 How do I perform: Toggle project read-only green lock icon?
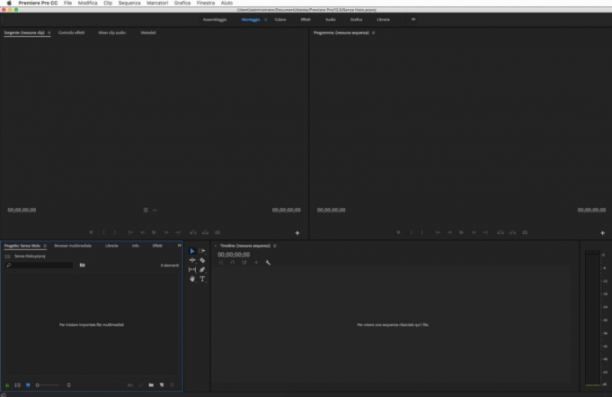point(7,385)
